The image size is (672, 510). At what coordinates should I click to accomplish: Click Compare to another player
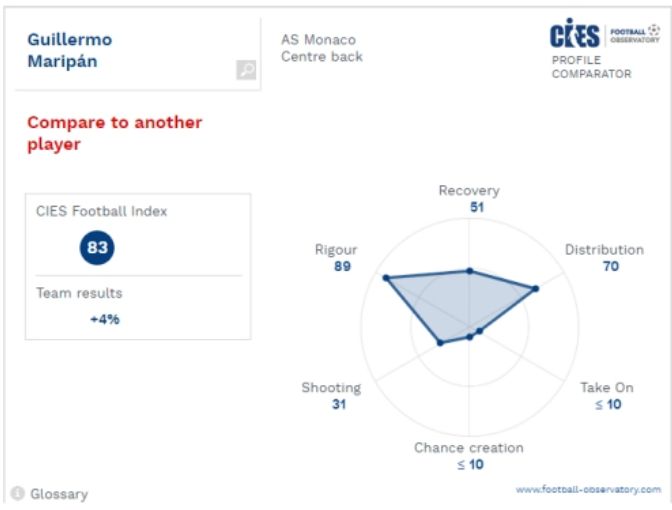coord(114,133)
